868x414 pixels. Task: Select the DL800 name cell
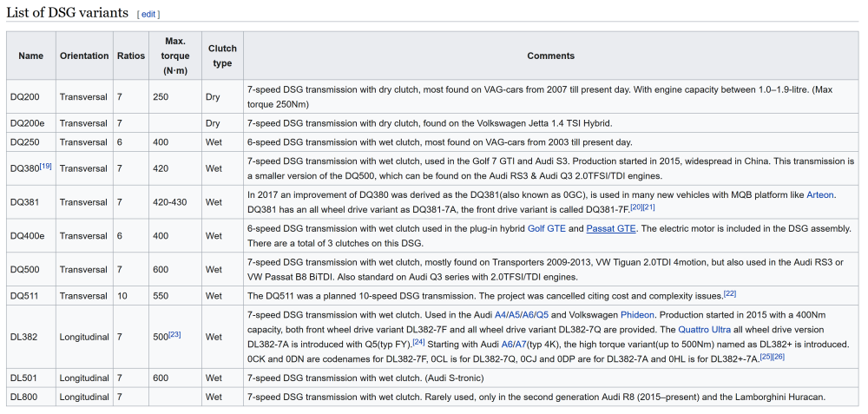(31, 397)
